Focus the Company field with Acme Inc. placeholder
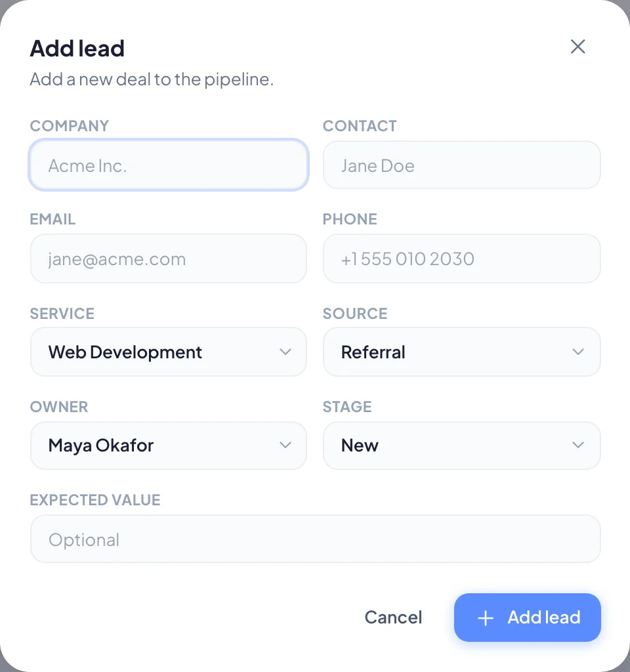630x672 pixels. click(x=169, y=165)
